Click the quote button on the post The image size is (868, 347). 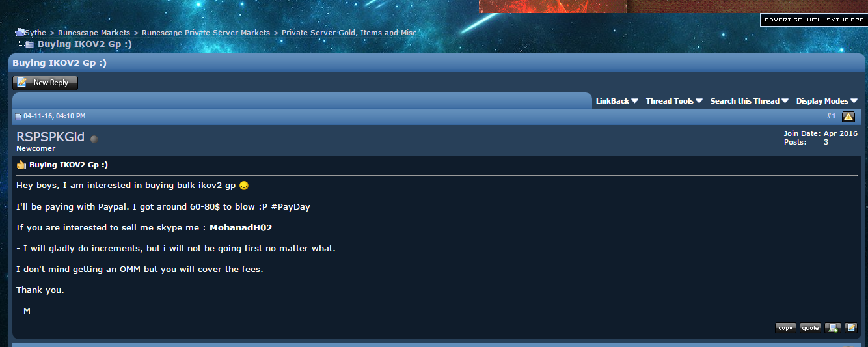click(810, 327)
